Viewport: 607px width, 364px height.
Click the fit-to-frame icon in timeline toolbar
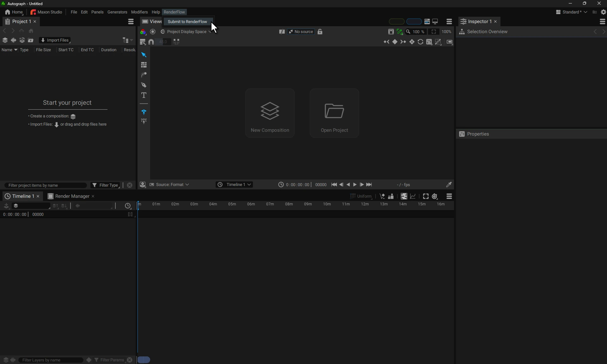click(426, 196)
